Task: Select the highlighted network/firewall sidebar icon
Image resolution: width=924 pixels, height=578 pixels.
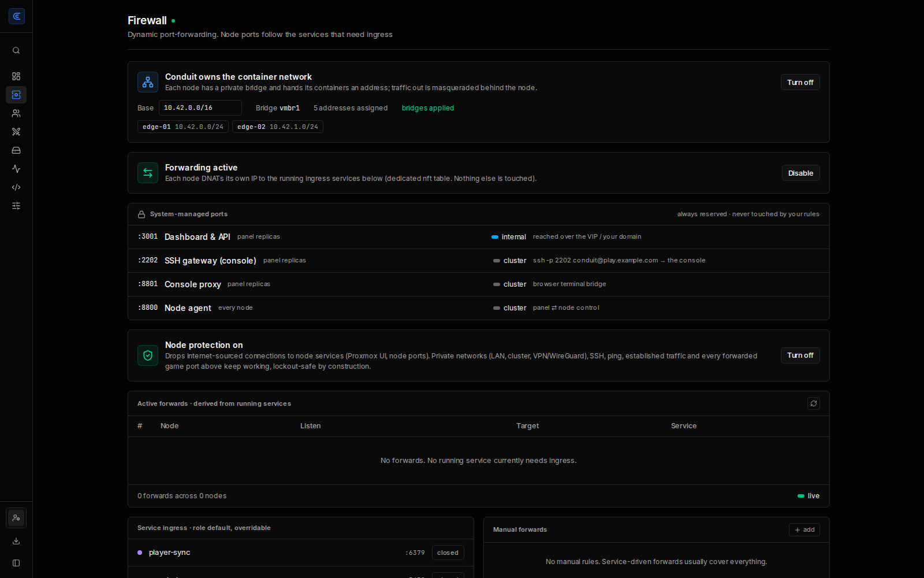Action: 16,95
